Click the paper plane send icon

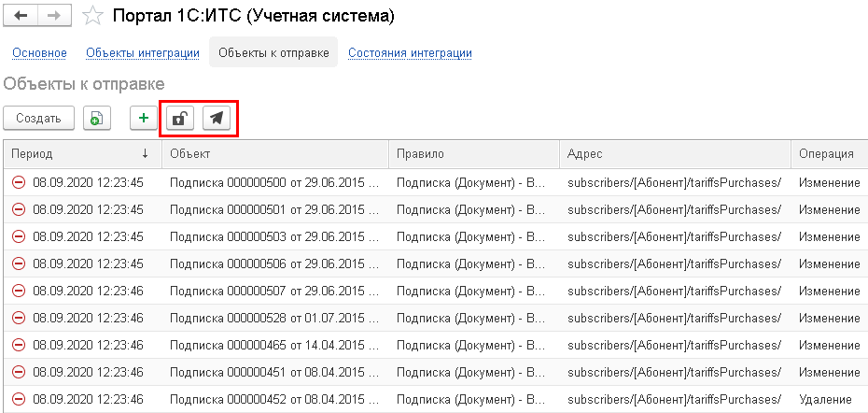217,118
